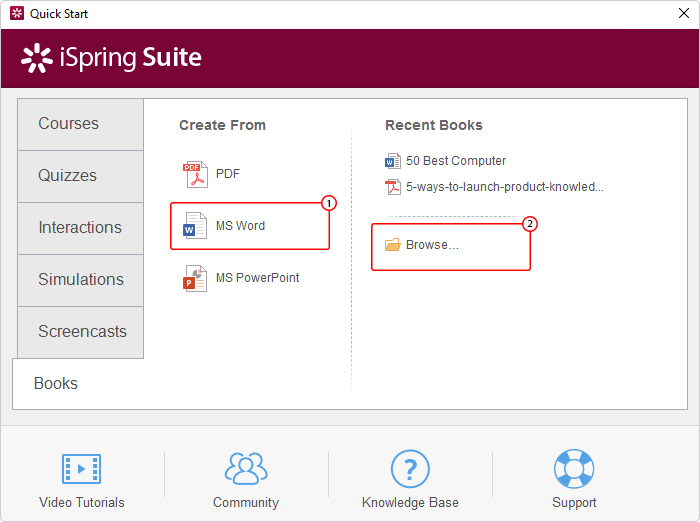Image resolution: width=700 pixels, height=522 pixels.
Task: Click the Video Tutorials label
Action: pos(82,502)
